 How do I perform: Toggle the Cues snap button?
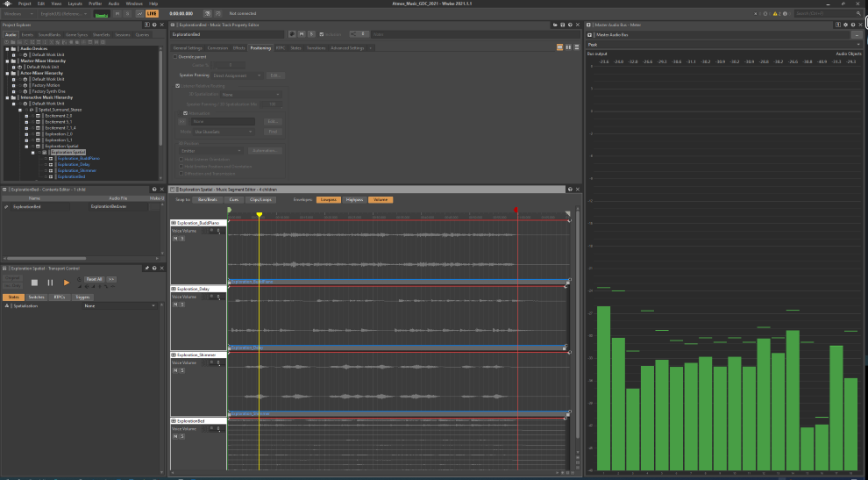pos(234,199)
